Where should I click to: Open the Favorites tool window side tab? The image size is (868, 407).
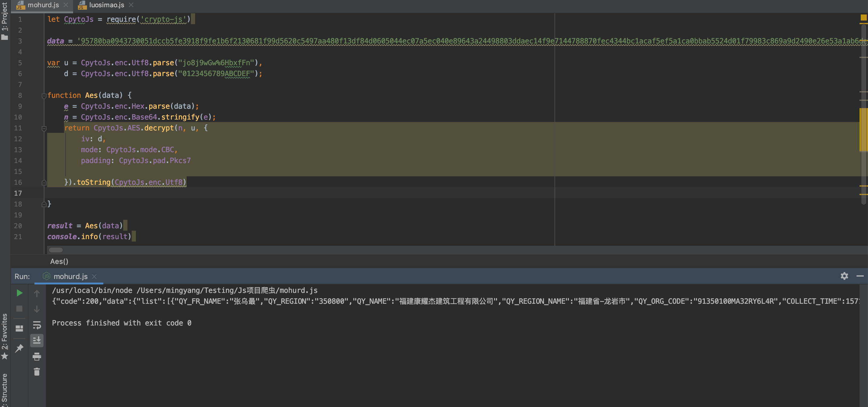pos(5,337)
